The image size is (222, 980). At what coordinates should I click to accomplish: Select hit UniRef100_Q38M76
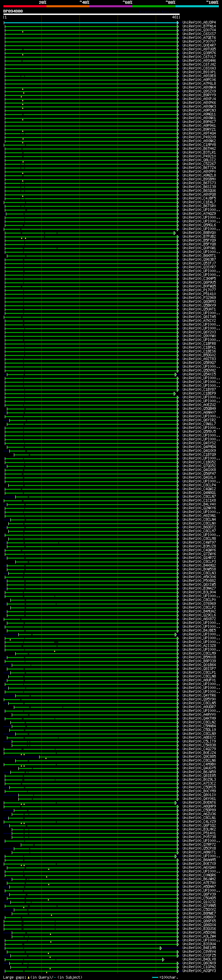point(199,53)
